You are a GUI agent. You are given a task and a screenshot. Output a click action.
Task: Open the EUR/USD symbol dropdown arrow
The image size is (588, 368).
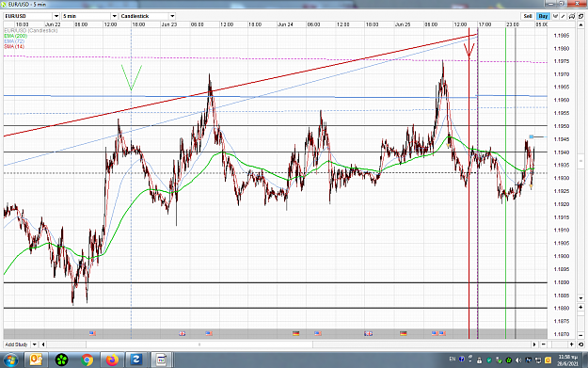click(x=56, y=16)
